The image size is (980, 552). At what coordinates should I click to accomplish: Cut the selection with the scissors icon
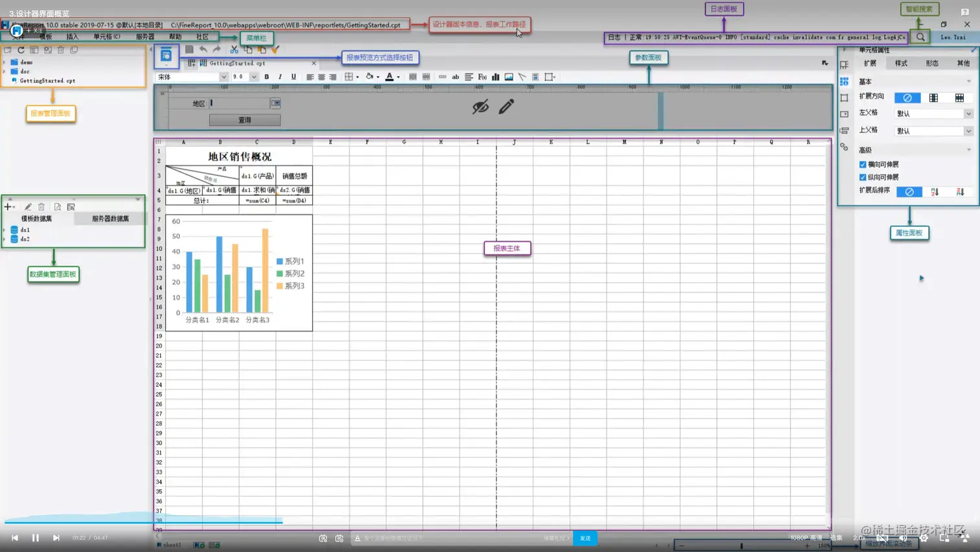point(234,49)
